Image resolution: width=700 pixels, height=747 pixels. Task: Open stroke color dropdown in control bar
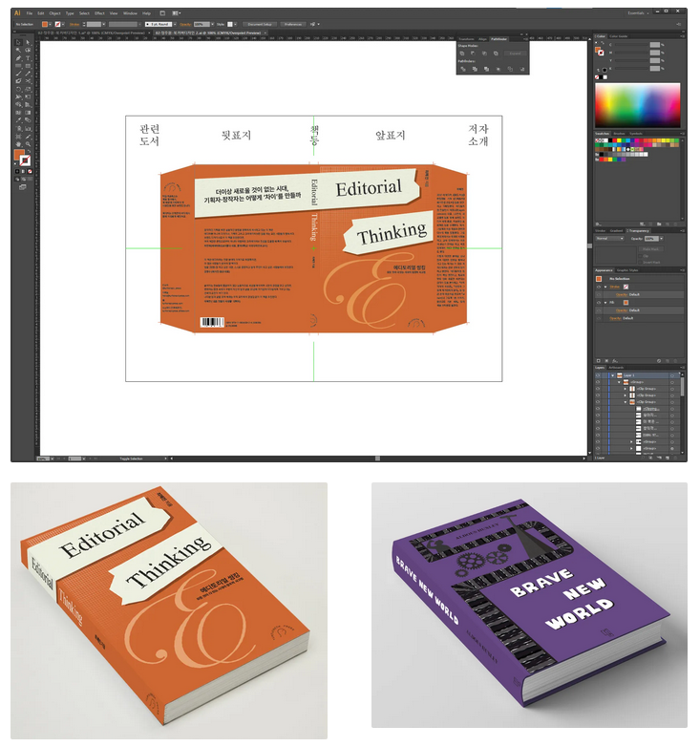coord(64,24)
